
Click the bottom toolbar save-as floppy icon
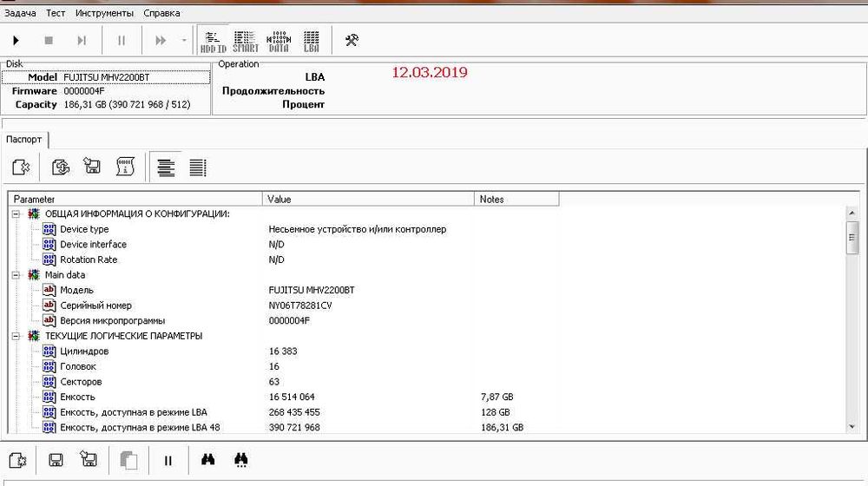pyautogui.click(x=89, y=459)
